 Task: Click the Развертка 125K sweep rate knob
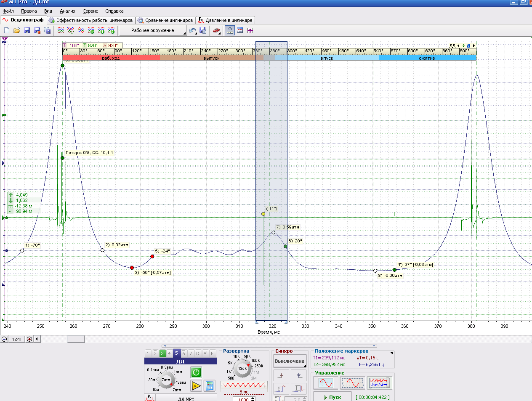click(x=242, y=369)
